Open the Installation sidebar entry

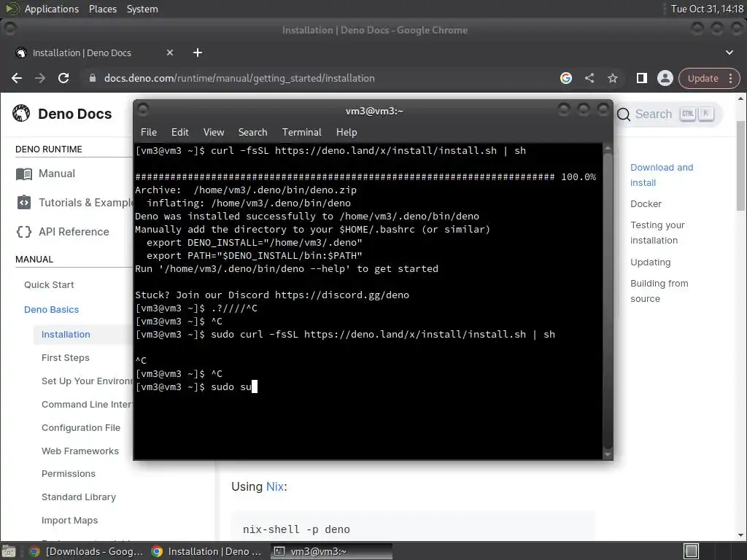[x=66, y=334]
